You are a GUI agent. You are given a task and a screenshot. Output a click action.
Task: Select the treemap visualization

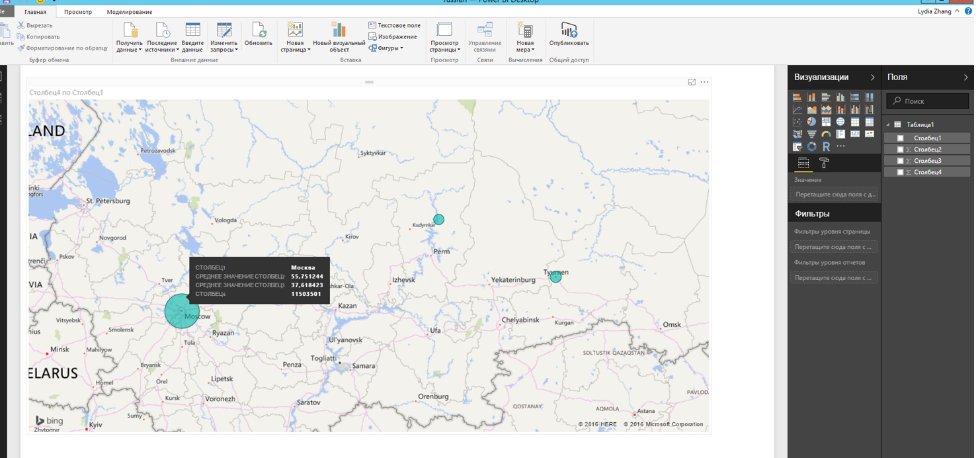click(x=826, y=122)
